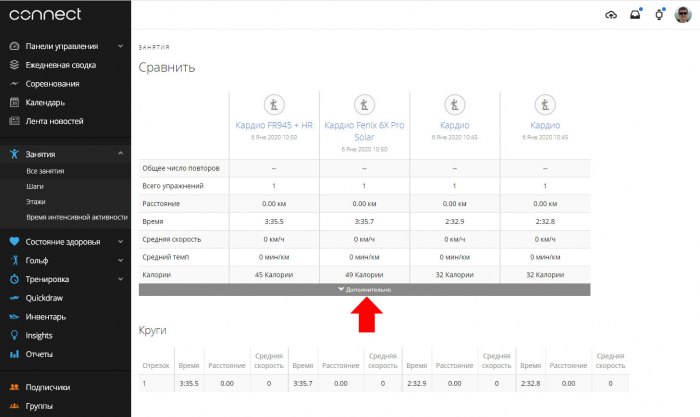Viewport: 700px width, 417px height.
Task: Click the Состояние здоровья heart icon
Action: pos(14,242)
